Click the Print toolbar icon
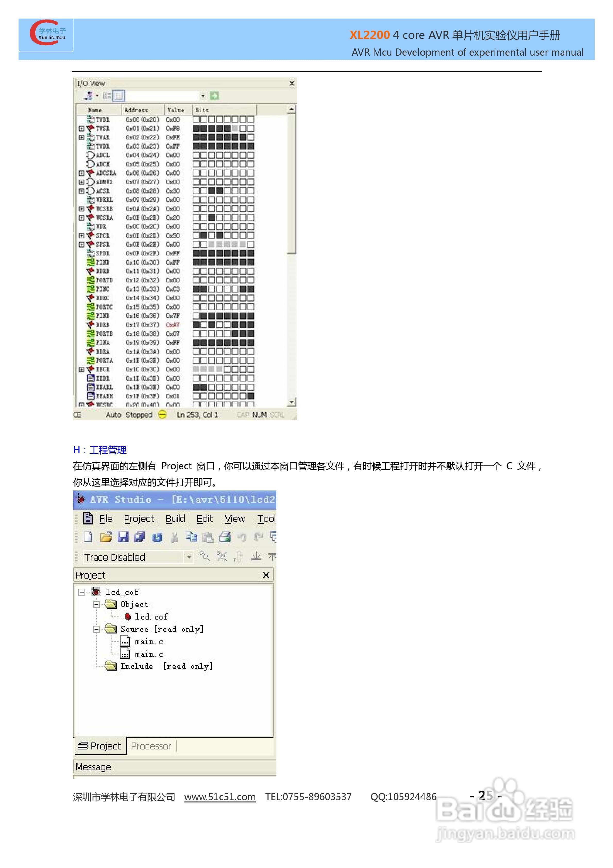The image size is (613, 868). 225,537
